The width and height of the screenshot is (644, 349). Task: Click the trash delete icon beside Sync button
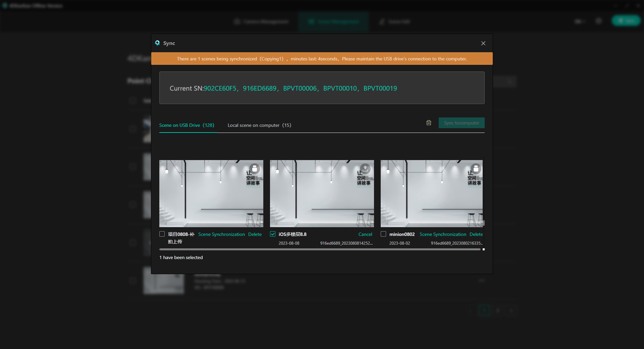coord(429,123)
